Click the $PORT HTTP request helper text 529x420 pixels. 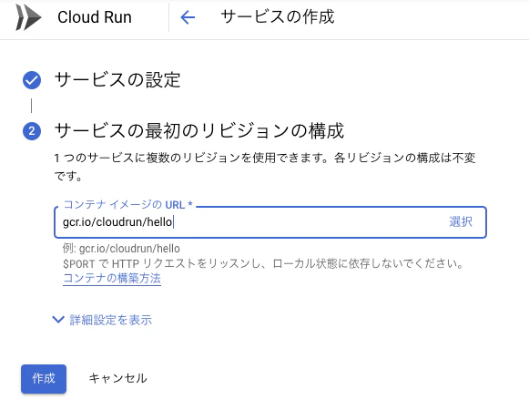point(263,263)
